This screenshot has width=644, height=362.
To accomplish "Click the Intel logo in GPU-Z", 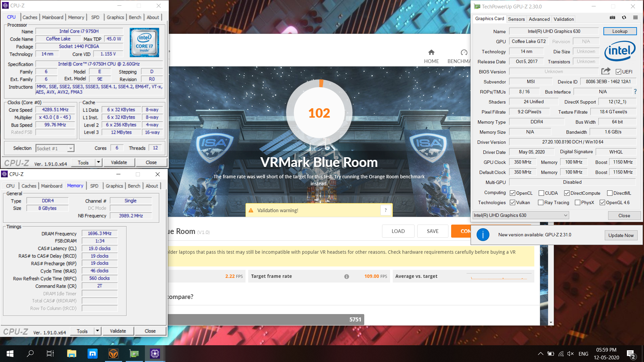I will (x=620, y=51).
